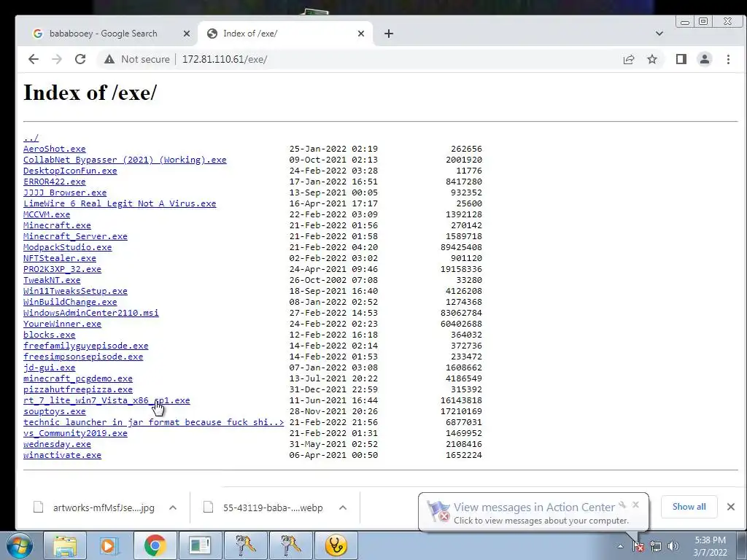Switch to the bababooey - Google Search tab
747x560 pixels.
coord(104,34)
